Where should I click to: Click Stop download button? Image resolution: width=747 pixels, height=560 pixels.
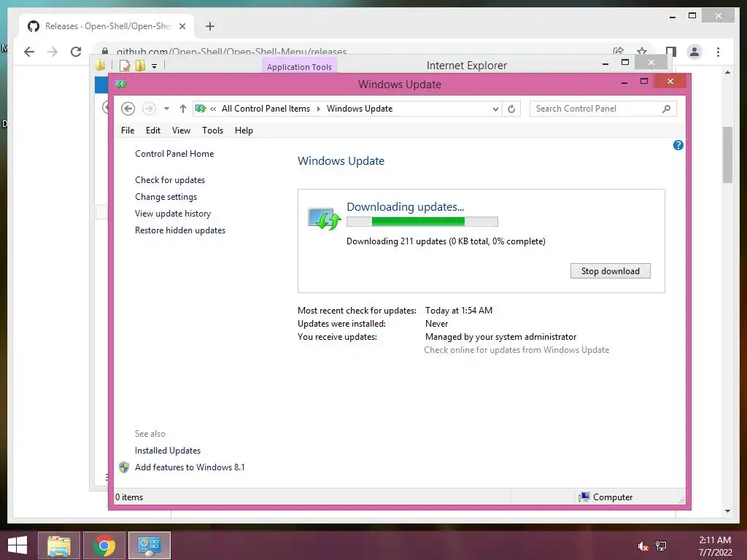point(611,271)
